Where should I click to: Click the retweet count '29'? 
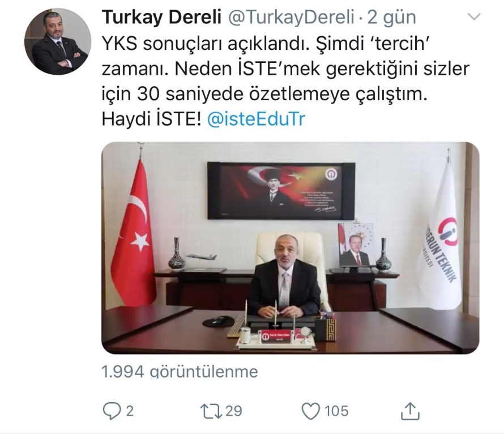(234, 411)
